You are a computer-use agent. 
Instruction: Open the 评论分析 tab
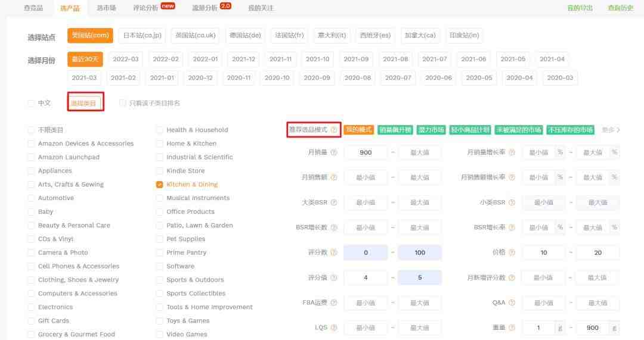pyautogui.click(x=145, y=8)
